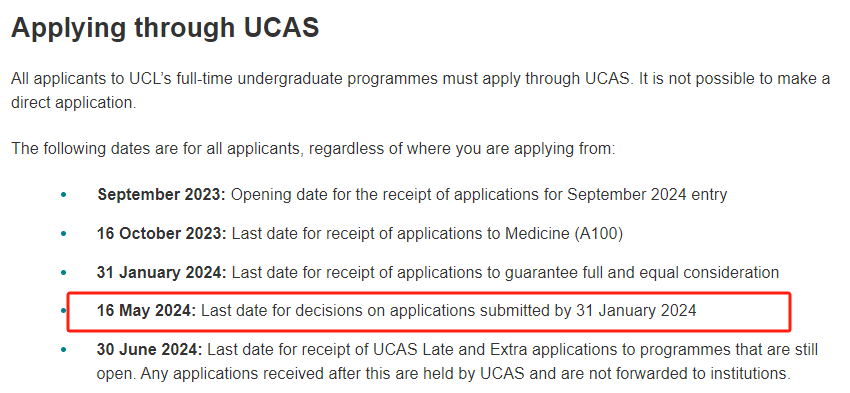Click the sentence starting 'The following dates'
Screen dimensions: 850x393
point(313,149)
